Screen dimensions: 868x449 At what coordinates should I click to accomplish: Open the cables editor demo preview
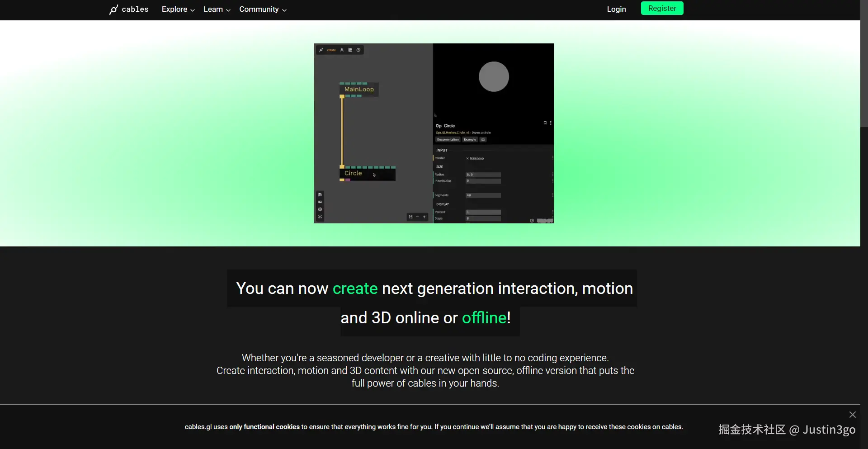point(434,133)
